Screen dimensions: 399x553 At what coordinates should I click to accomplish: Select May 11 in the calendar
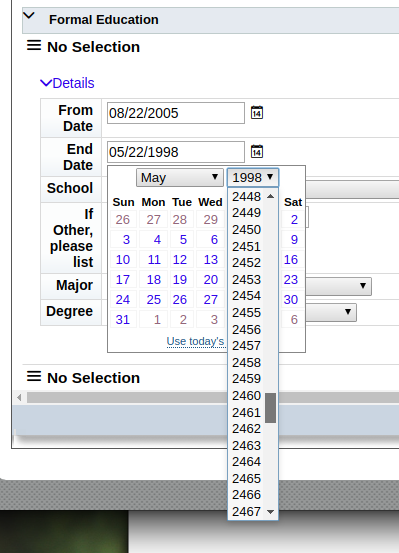(154, 260)
